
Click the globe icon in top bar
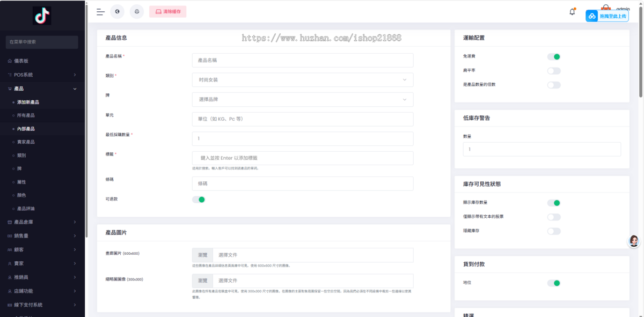coord(117,11)
